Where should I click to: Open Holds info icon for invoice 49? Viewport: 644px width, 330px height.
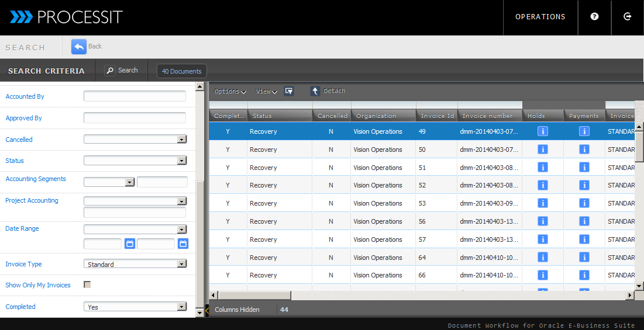pos(542,131)
